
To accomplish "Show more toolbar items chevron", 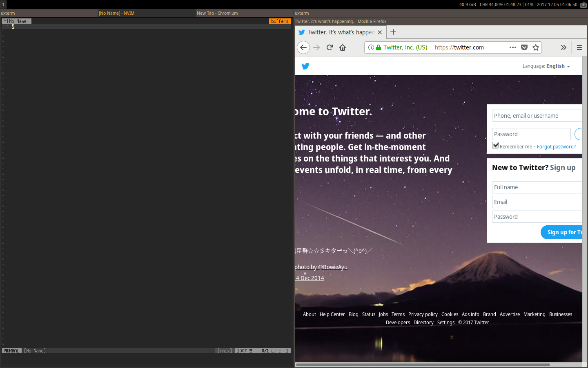I will pyautogui.click(x=563, y=47).
